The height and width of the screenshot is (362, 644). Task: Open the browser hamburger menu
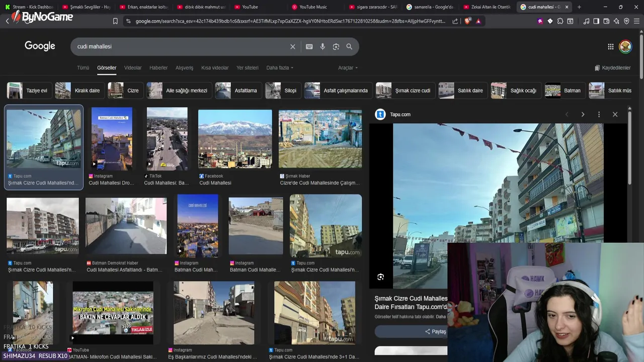click(637, 21)
